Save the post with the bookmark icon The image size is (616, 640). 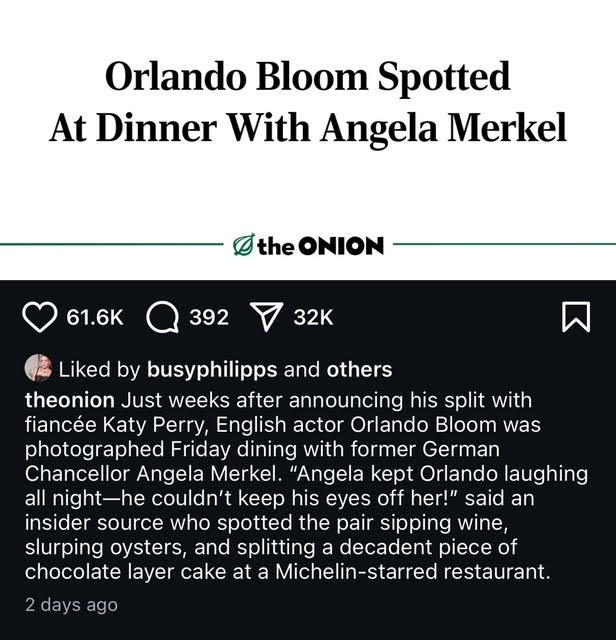576,318
